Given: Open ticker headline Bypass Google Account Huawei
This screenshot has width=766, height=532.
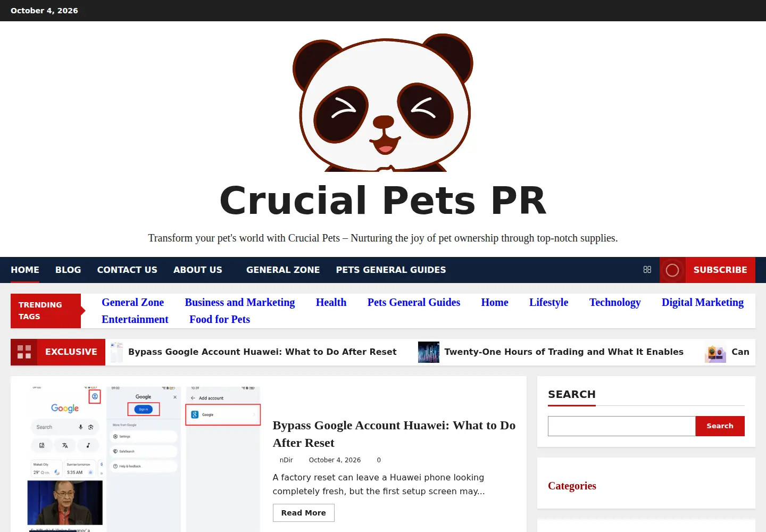Looking at the screenshot, I should point(262,352).
